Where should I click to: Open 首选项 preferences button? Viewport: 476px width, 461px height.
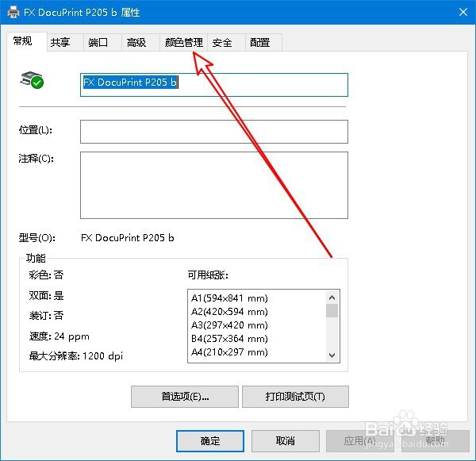(x=185, y=397)
